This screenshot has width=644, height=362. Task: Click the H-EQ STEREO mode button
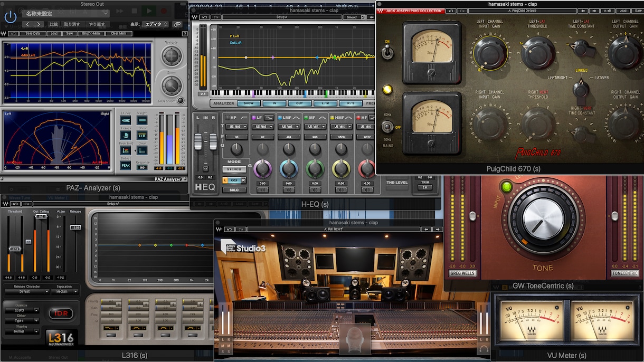coord(234,169)
